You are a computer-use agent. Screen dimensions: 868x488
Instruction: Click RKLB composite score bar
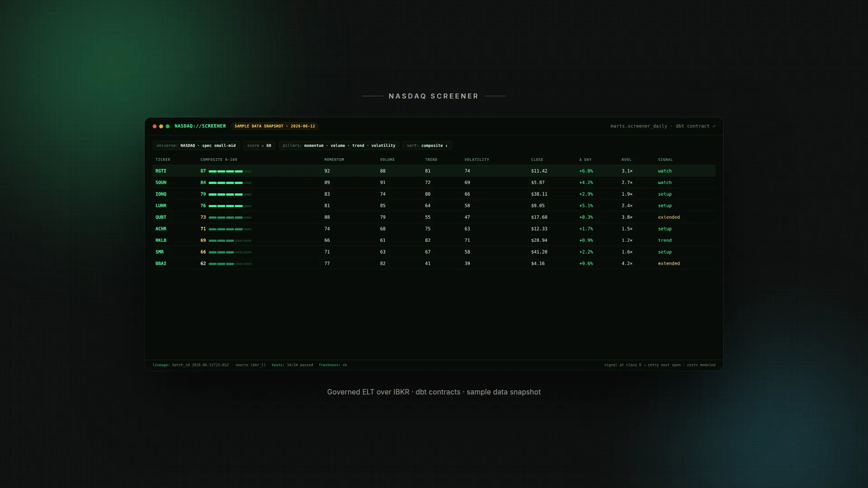coord(230,241)
